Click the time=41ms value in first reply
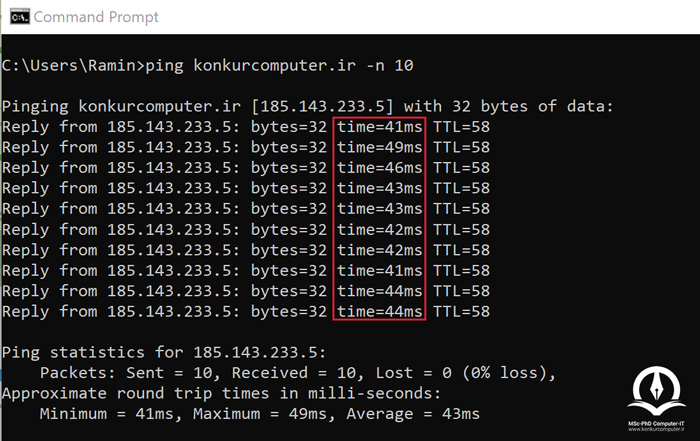The height and width of the screenshot is (441, 700). point(379,127)
